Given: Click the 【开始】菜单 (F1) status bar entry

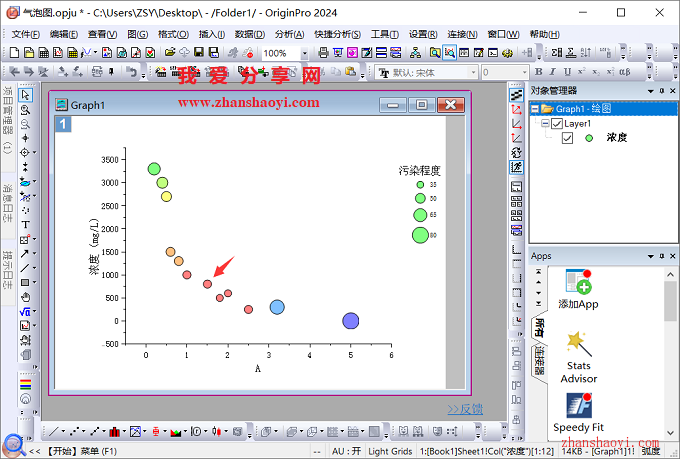Looking at the screenshot, I should coord(81,452).
